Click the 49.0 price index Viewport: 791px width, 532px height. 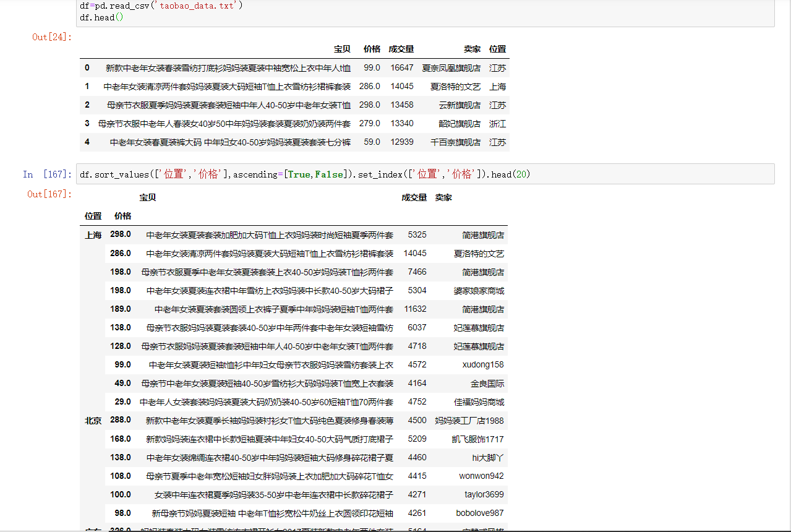coord(122,383)
